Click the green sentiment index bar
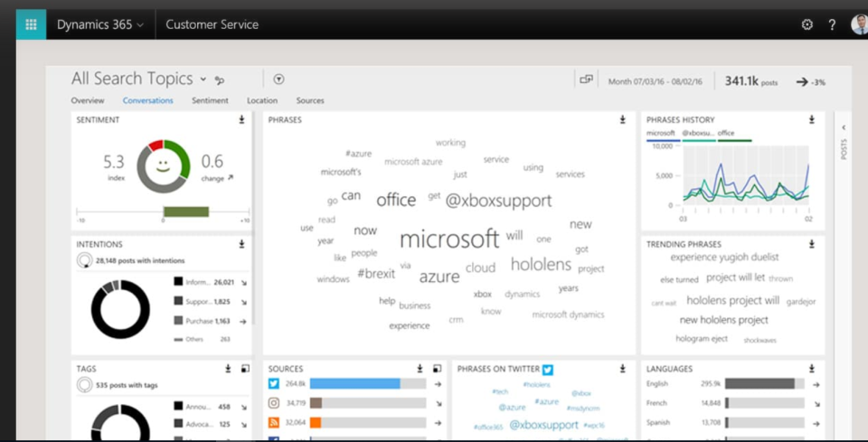Viewport: 868px width, 442px height. tap(186, 212)
